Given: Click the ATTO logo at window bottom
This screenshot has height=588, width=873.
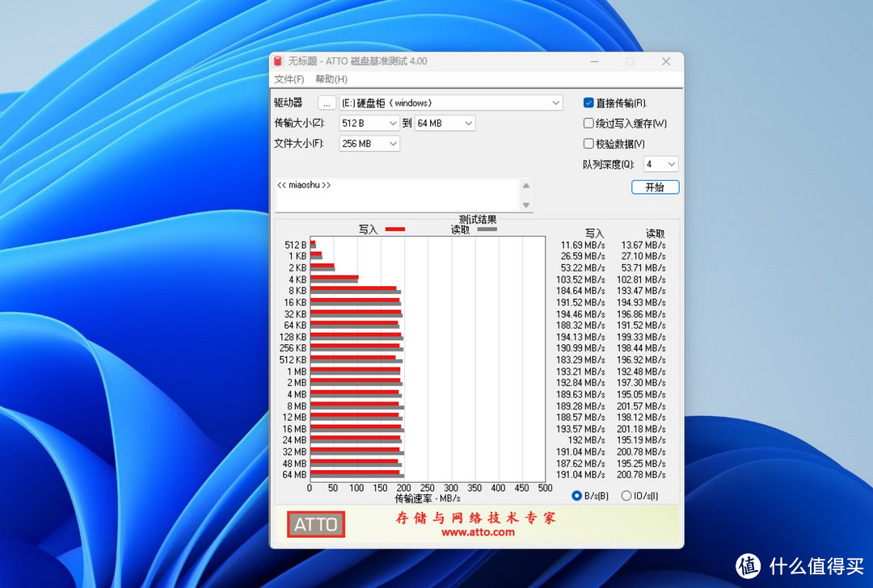Looking at the screenshot, I should (315, 524).
